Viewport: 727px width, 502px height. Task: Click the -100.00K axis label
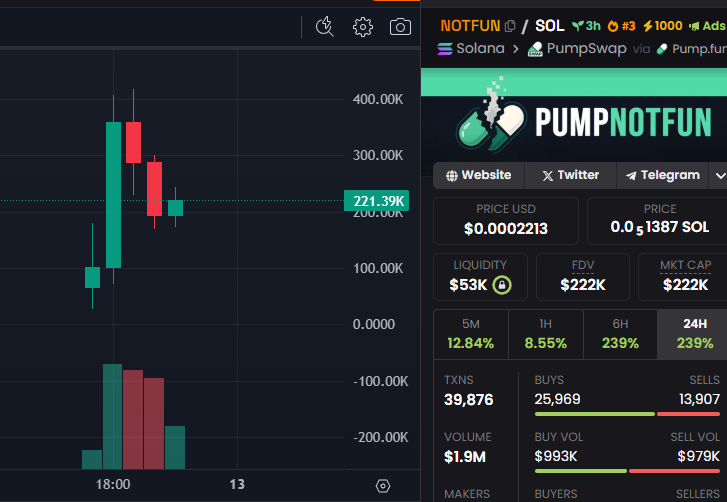point(381,381)
